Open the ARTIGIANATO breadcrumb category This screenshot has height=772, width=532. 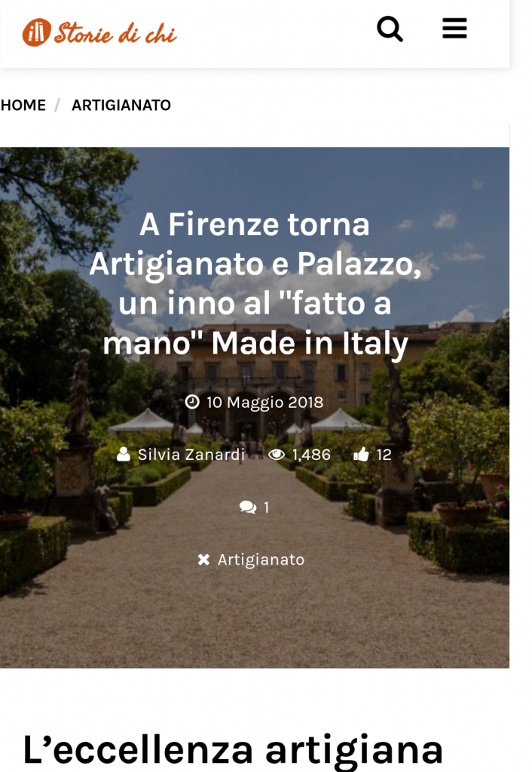click(121, 105)
